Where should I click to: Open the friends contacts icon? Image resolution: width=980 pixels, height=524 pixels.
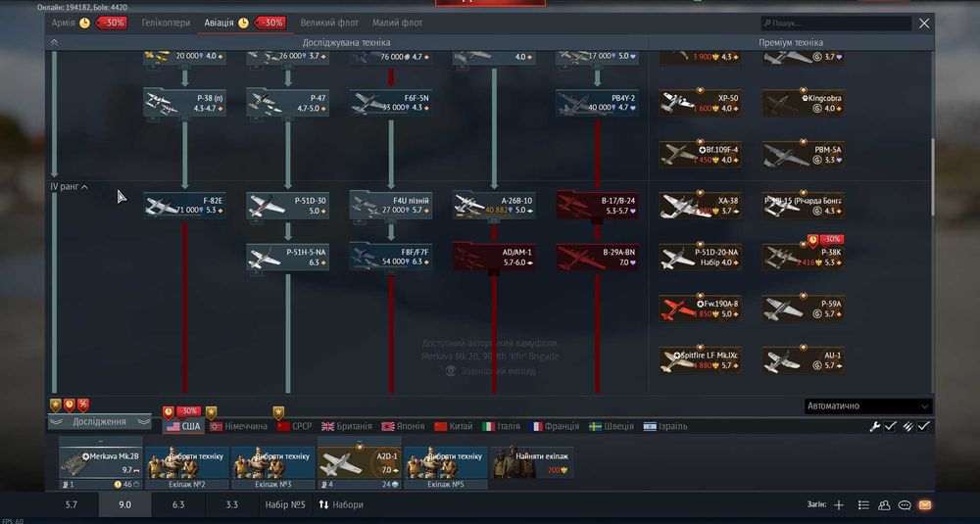coord(884,504)
